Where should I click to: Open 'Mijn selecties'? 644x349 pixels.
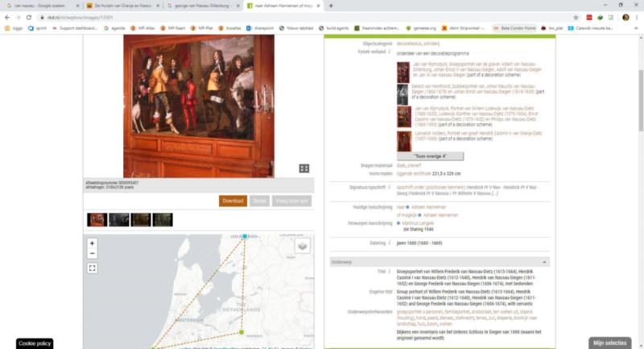609,343
